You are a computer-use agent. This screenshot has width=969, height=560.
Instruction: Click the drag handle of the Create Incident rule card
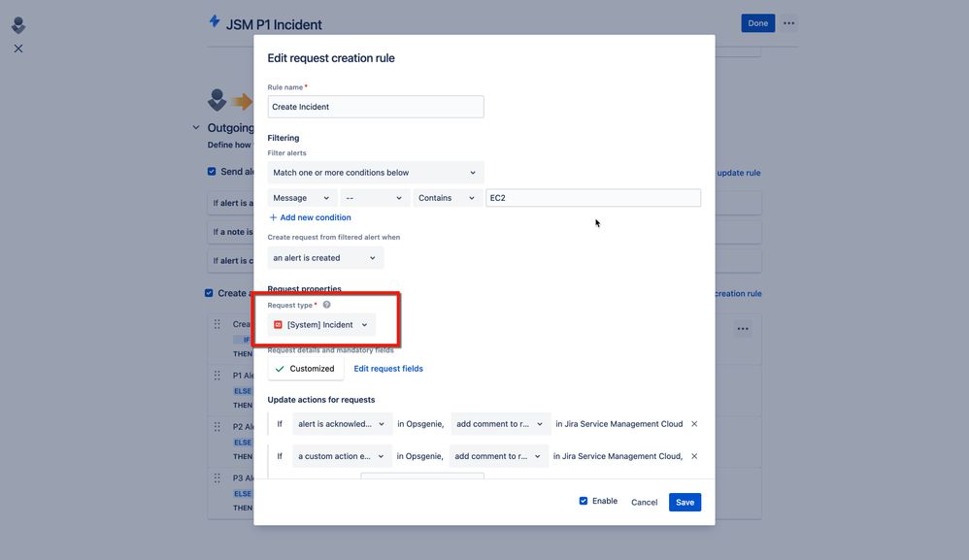coord(217,324)
